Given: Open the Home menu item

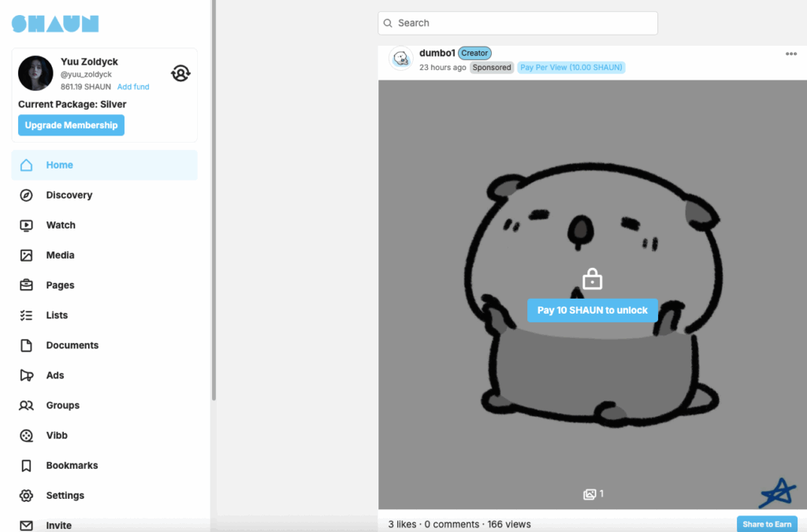Looking at the screenshot, I should tap(105, 166).
